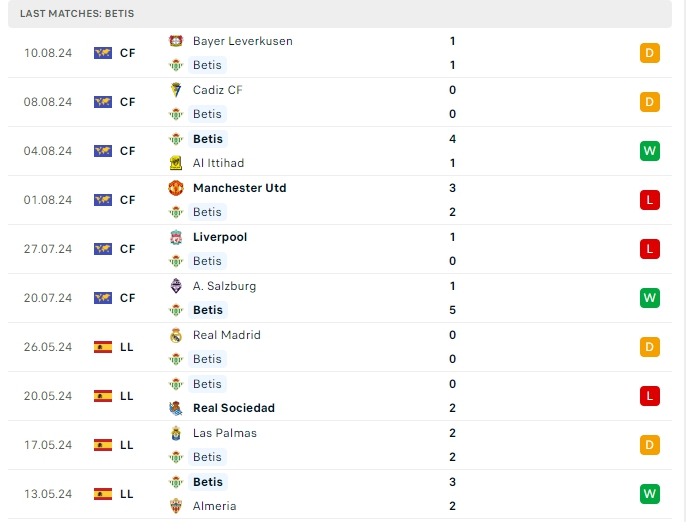686x522 pixels.
Task: Open the Liverpool team link
Action: (x=220, y=237)
